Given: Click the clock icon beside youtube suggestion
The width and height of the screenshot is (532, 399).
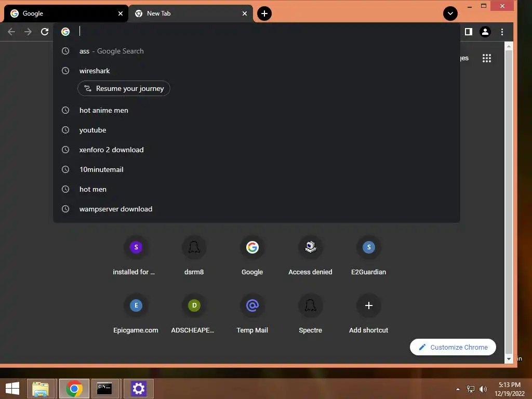Looking at the screenshot, I should pyautogui.click(x=65, y=130).
